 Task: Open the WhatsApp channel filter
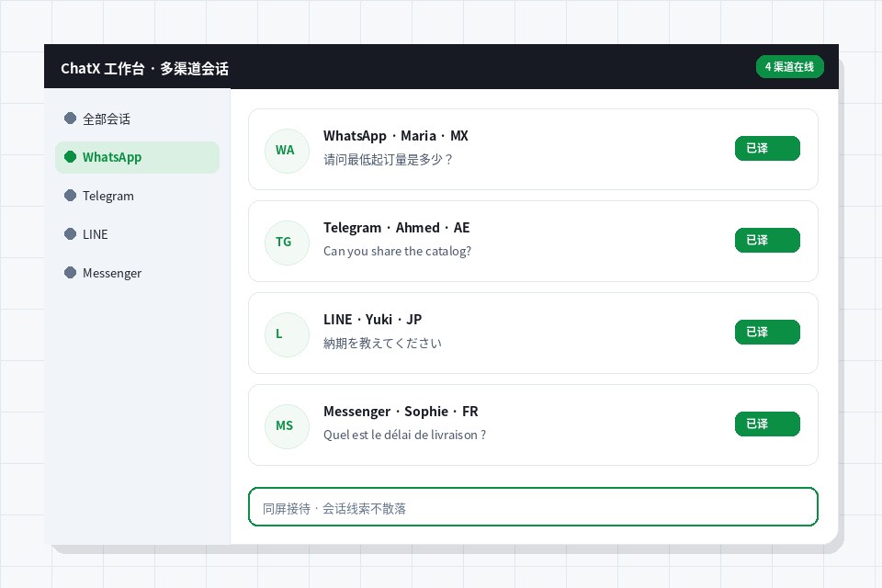pos(137,157)
